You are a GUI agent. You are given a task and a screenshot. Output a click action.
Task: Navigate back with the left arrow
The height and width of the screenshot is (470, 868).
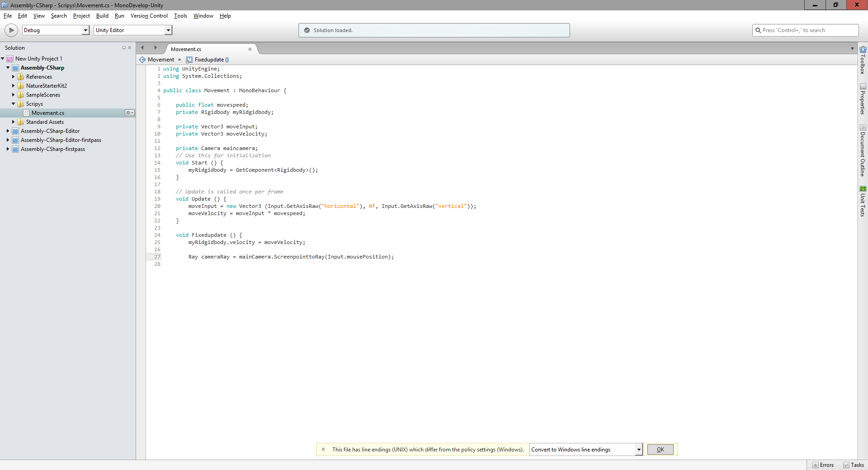[x=142, y=47]
